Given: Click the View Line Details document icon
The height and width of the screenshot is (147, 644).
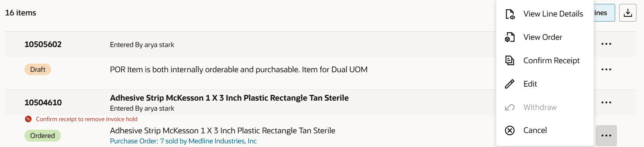Looking at the screenshot, I should [510, 14].
